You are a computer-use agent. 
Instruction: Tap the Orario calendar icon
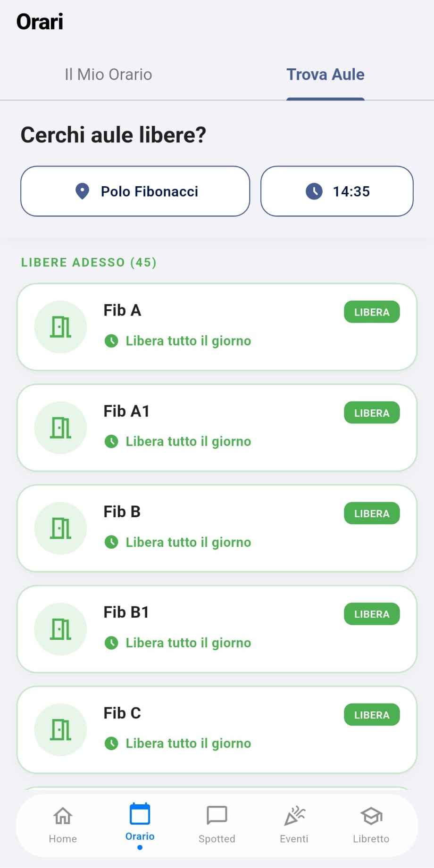pos(140,814)
